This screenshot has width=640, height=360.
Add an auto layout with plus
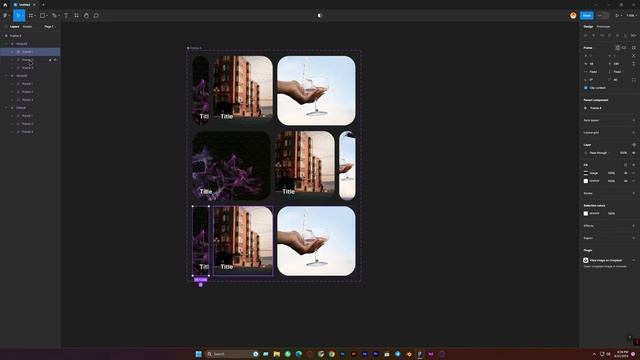(634, 120)
